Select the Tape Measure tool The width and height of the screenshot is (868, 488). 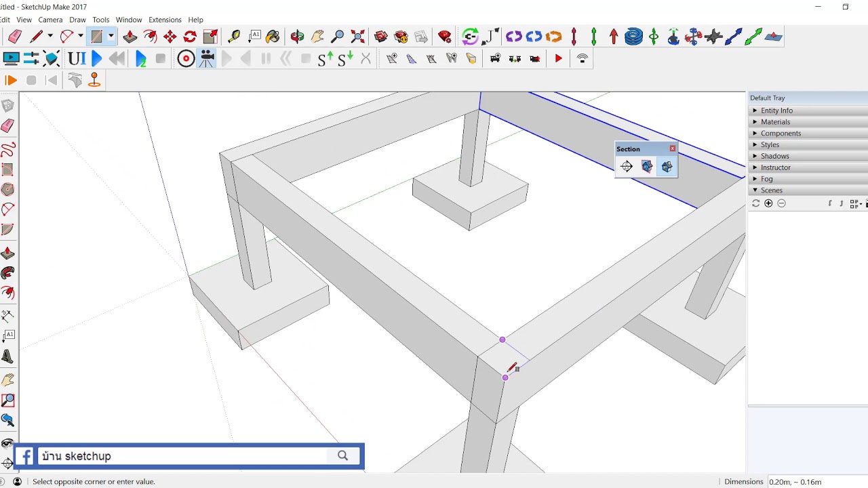[234, 37]
